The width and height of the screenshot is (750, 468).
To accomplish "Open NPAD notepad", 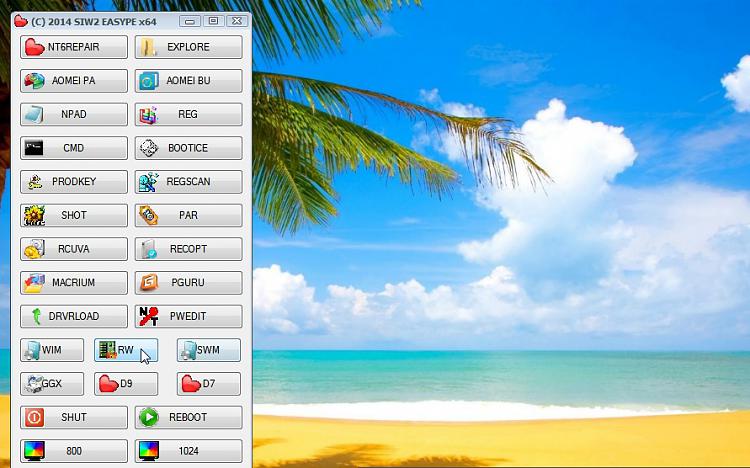I will (x=74, y=114).
